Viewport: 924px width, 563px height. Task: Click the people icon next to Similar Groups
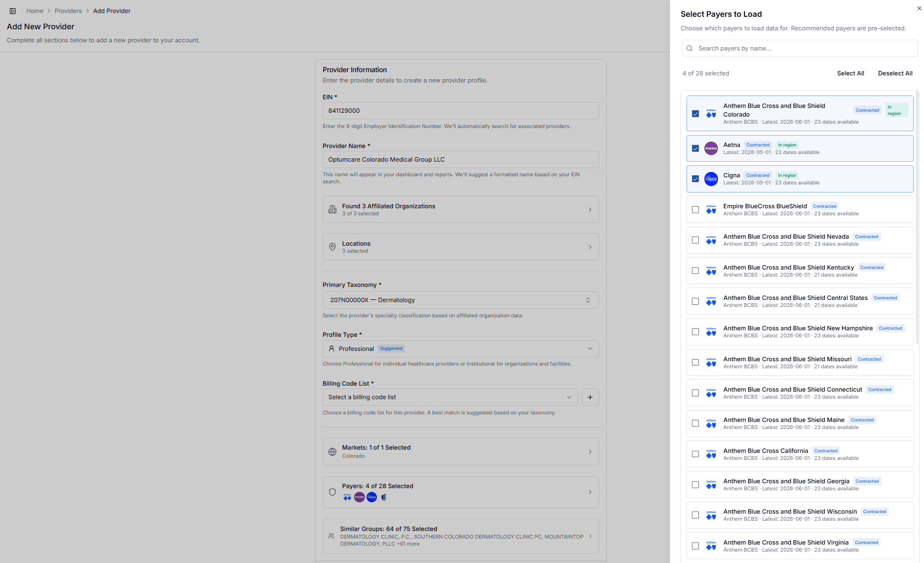point(331,536)
